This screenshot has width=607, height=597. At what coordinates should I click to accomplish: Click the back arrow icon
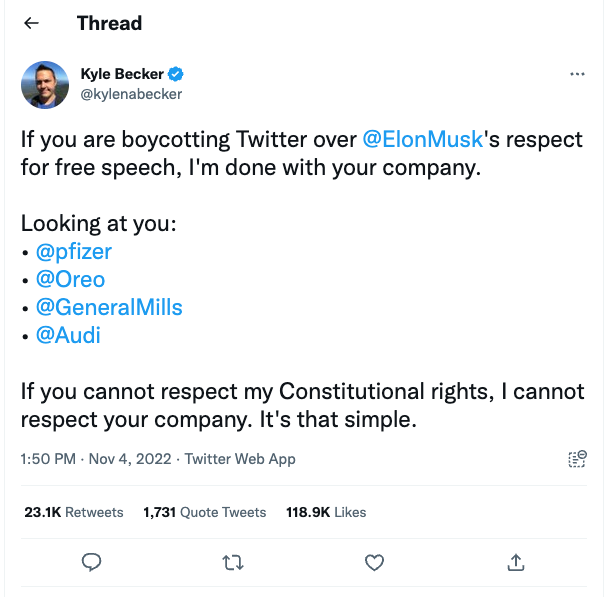32,23
